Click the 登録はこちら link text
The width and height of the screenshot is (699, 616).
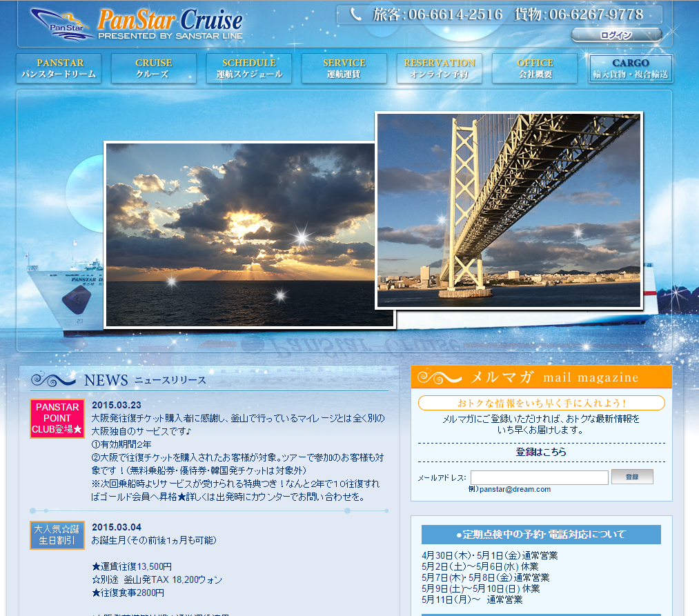[541, 452]
